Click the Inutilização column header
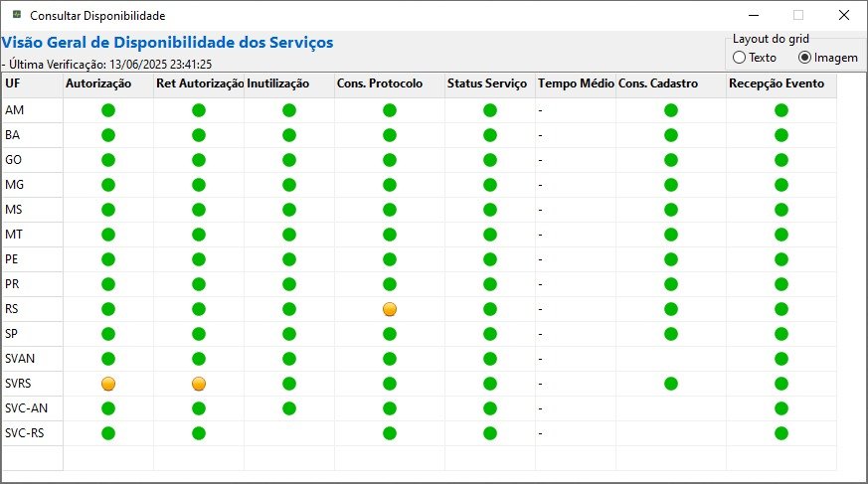The height and width of the screenshot is (484, 868). coord(289,84)
